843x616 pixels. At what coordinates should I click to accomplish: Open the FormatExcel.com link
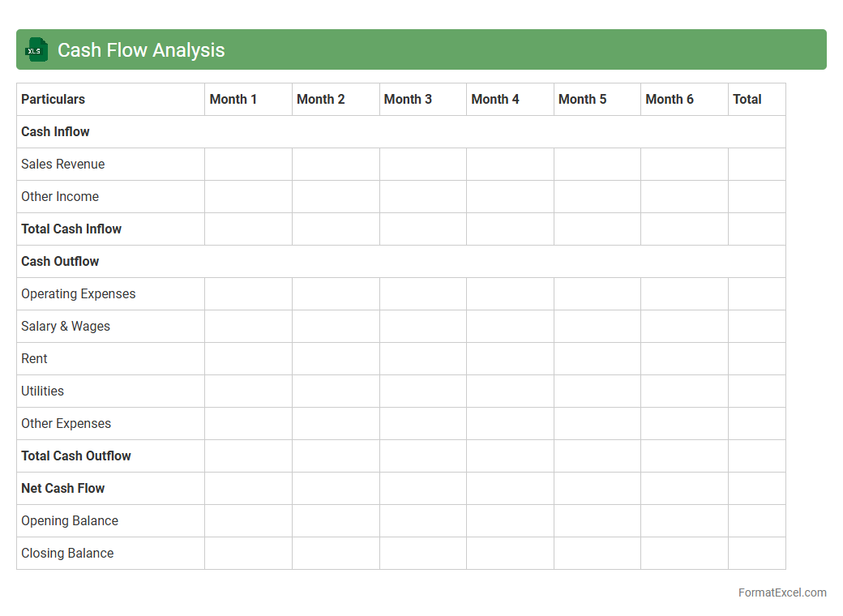[x=781, y=592]
